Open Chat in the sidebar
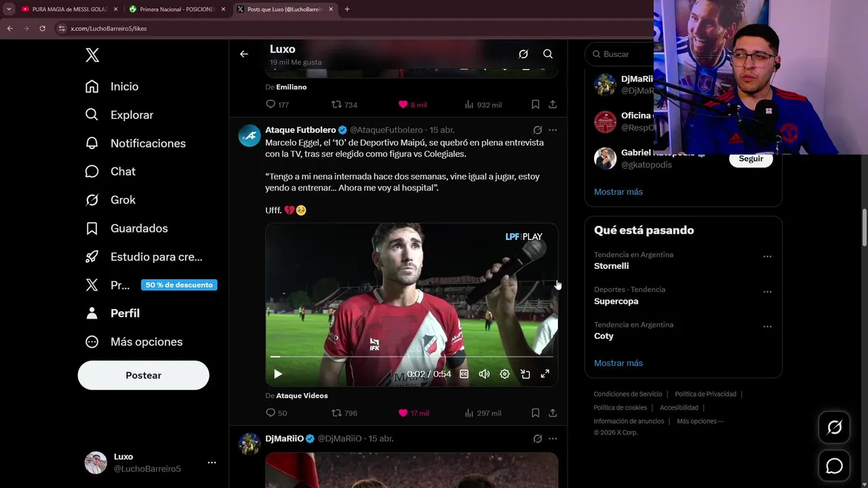 (111, 171)
